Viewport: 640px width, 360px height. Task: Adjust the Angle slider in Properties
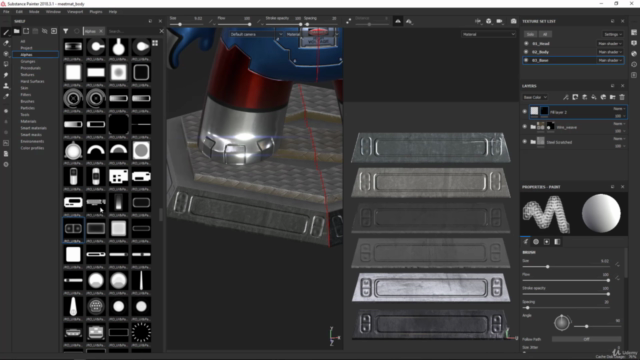598,326
